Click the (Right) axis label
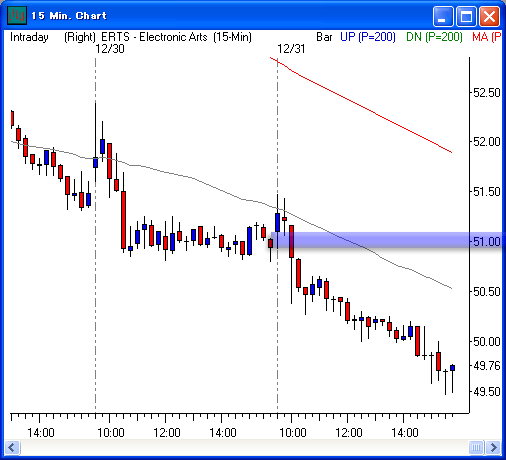This screenshot has width=506, height=460. click(x=80, y=37)
